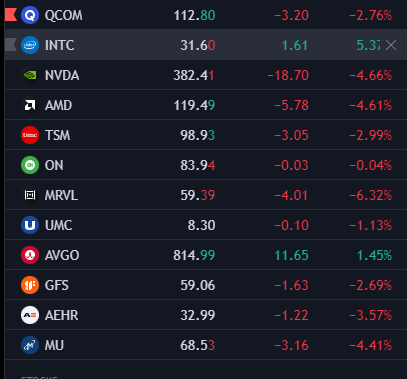This screenshot has height=379, width=407.
Task: Select the NVIDIA logo icon
Action: [30, 75]
